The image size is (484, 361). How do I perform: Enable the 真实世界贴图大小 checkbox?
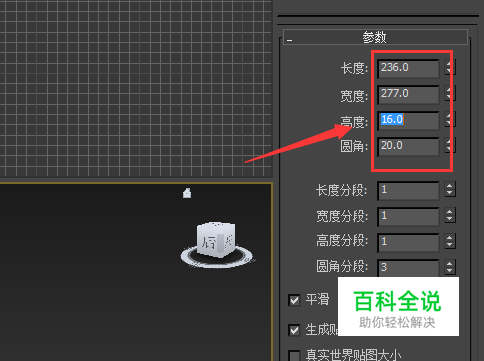click(294, 356)
